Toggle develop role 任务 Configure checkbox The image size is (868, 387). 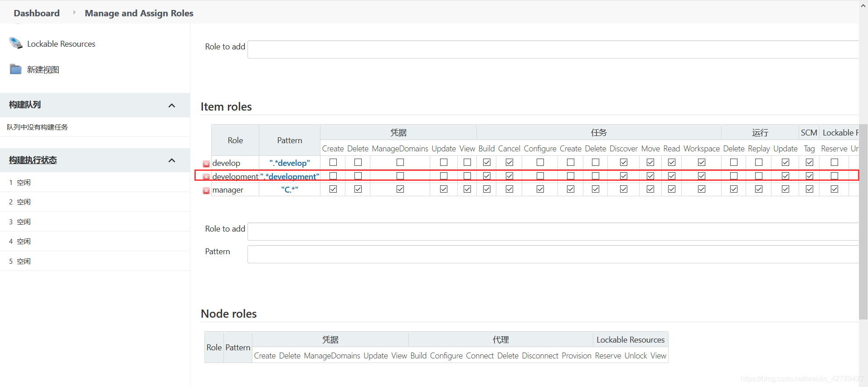[540, 162]
